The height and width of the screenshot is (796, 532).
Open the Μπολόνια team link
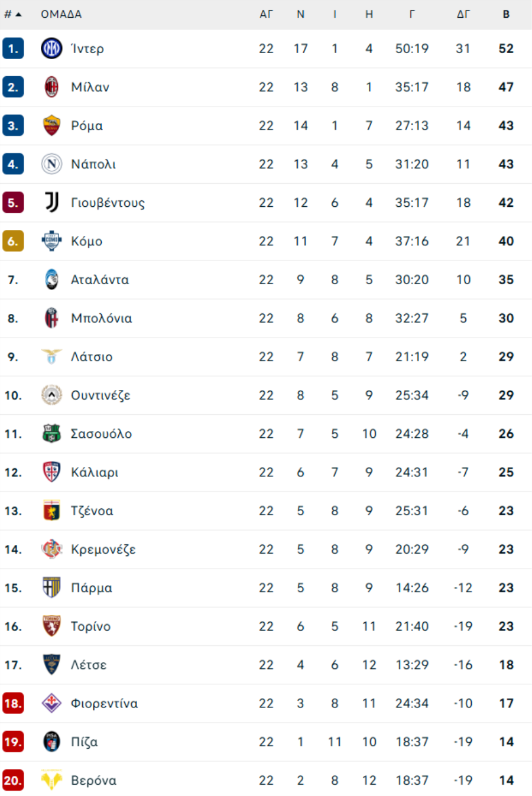[x=101, y=318]
